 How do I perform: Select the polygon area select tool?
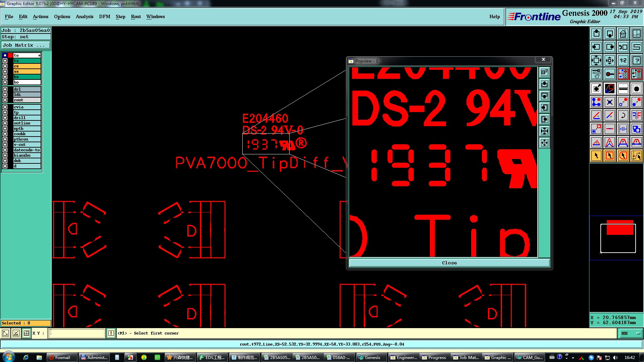tap(623, 156)
